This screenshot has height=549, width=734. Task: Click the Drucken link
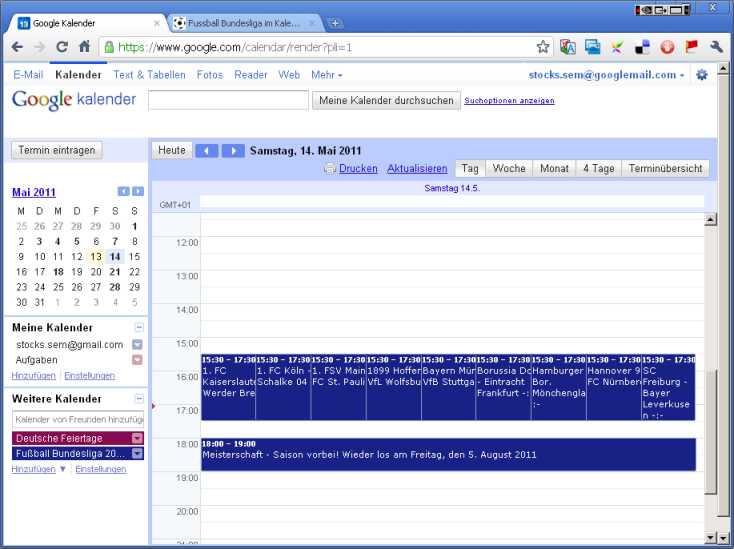coord(358,169)
